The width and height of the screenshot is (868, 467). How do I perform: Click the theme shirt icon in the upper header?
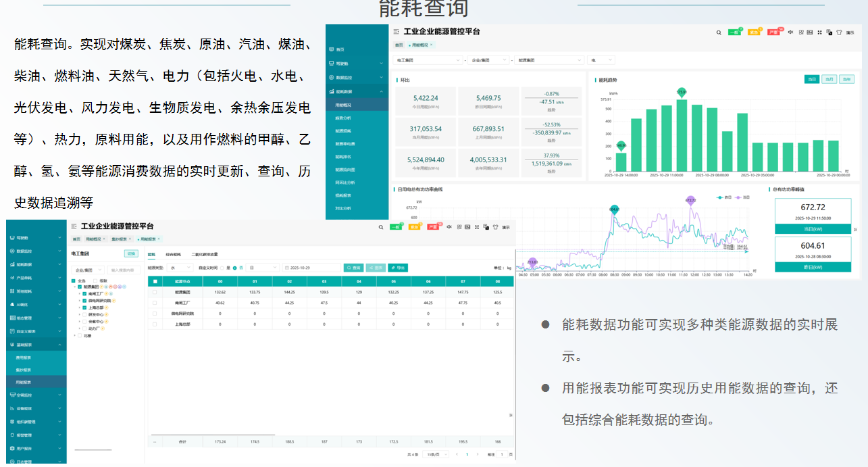click(x=839, y=32)
